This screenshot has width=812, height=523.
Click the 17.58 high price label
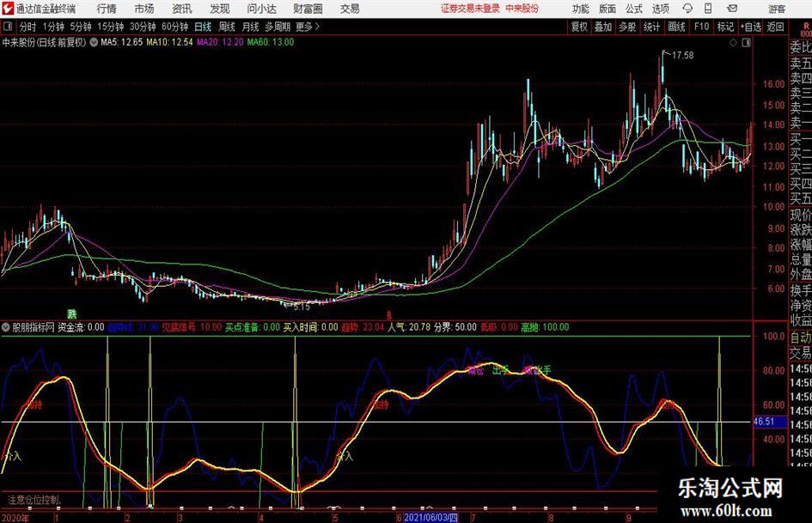coord(682,56)
